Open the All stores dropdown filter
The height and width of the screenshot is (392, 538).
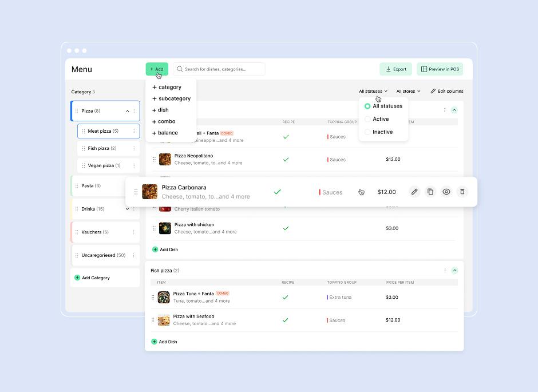[408, 92]
